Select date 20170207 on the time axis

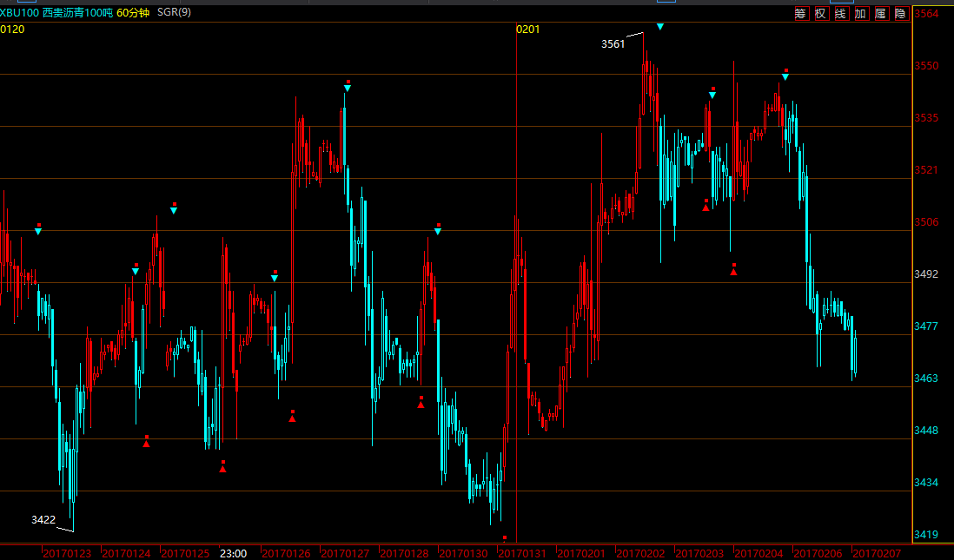click(x=876, y=553)
